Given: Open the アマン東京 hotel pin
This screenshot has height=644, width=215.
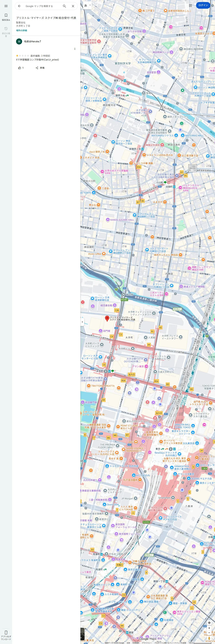Looking at the screenshot, I should (146, 366).
